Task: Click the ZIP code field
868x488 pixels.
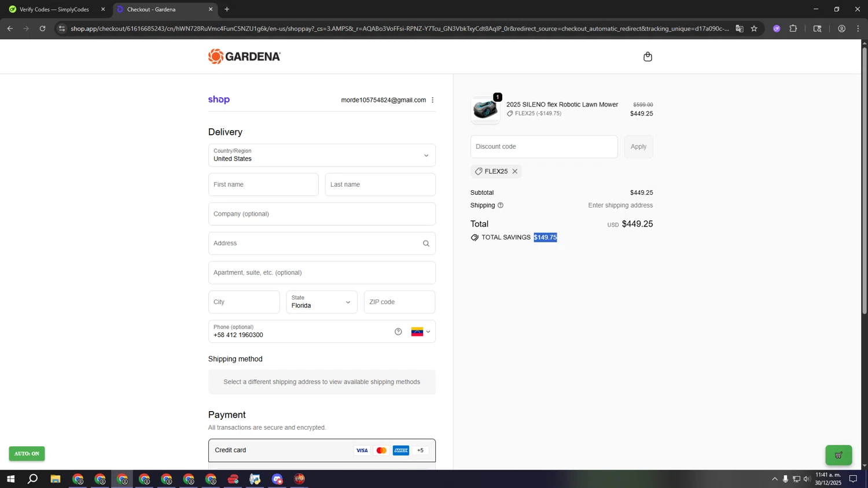Action: point(399,302)
